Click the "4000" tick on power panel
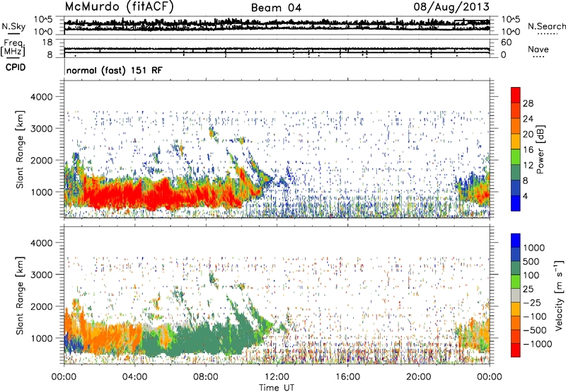 click(x=42, y=97)
